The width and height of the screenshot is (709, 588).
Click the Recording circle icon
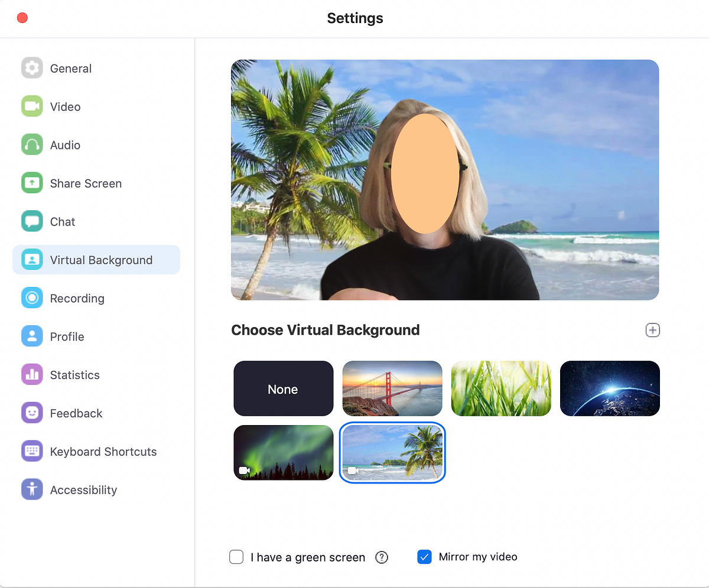(x=32, y=298)
